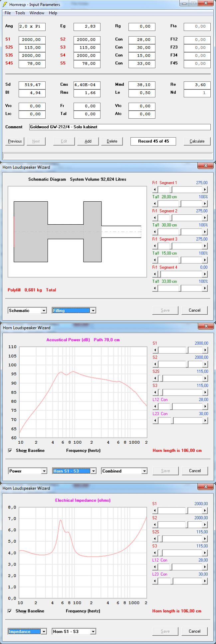Click the Con 28,00 field in parameters
Image resolution: width=216 pixels, height=644 pixels.
[x=142, y=40]
